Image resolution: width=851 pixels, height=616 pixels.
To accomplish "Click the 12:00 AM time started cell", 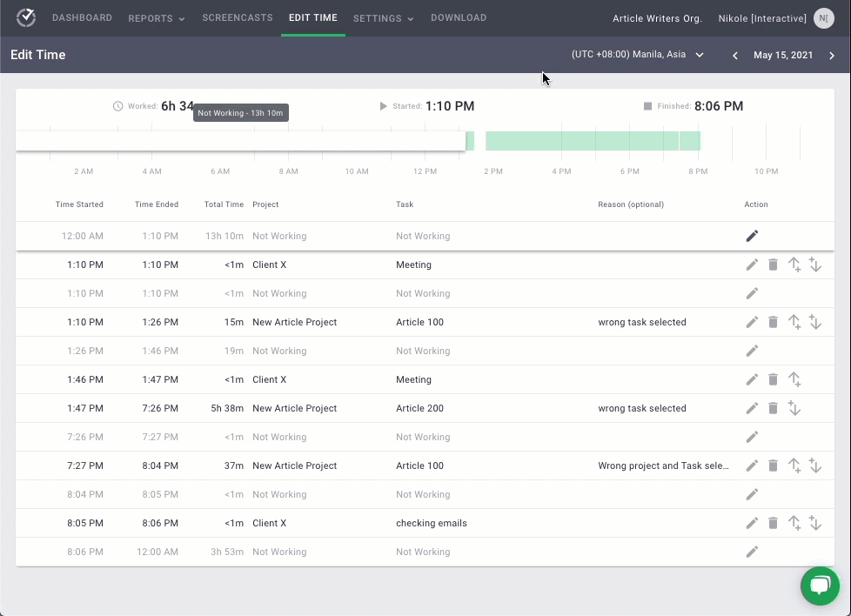I will click(83, 236).
